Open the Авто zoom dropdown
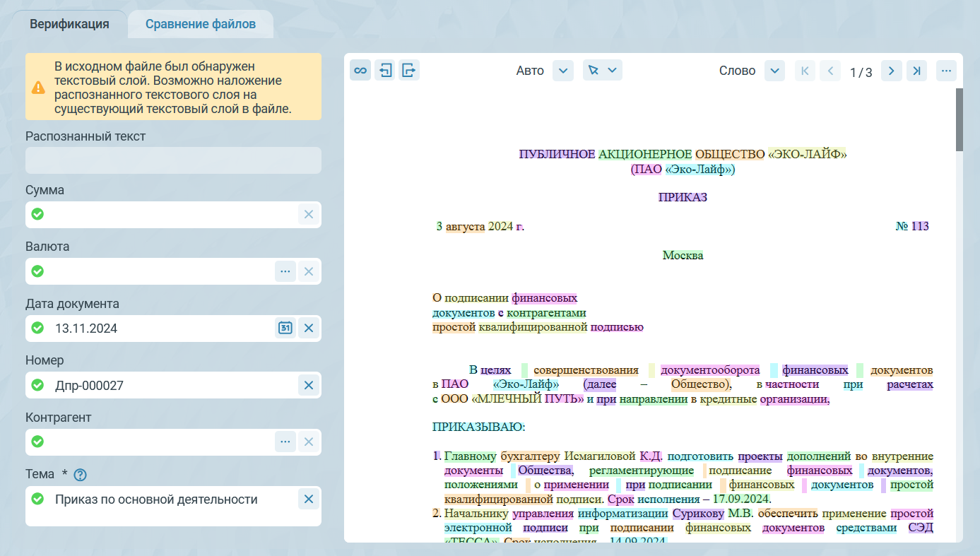 562,71
